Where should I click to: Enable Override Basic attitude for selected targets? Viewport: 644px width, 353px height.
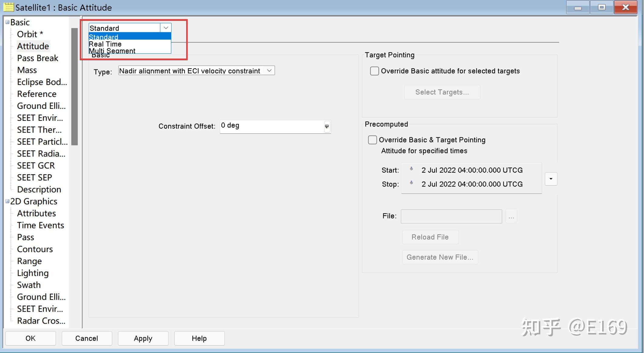coord(374,71)
